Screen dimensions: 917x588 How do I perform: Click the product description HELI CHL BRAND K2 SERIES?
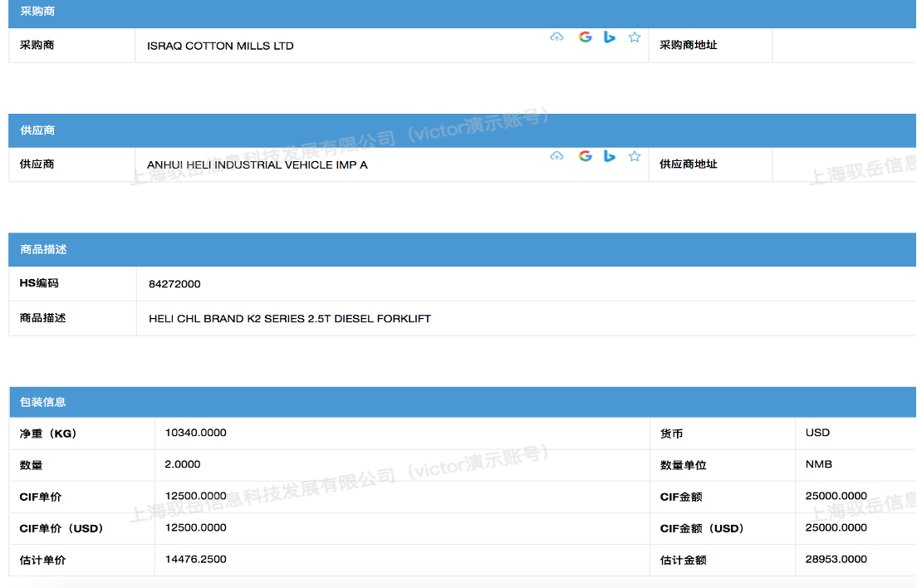tap(290, 319)
